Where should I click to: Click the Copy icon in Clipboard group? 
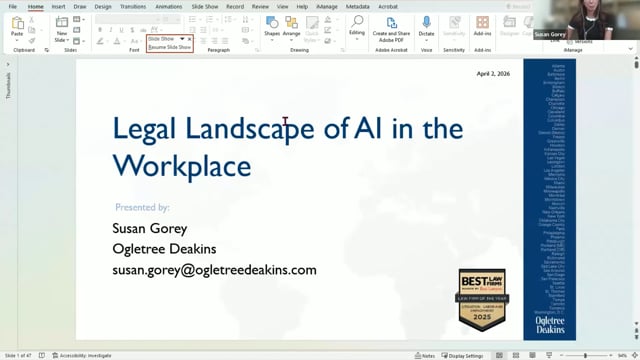[32, 30]
